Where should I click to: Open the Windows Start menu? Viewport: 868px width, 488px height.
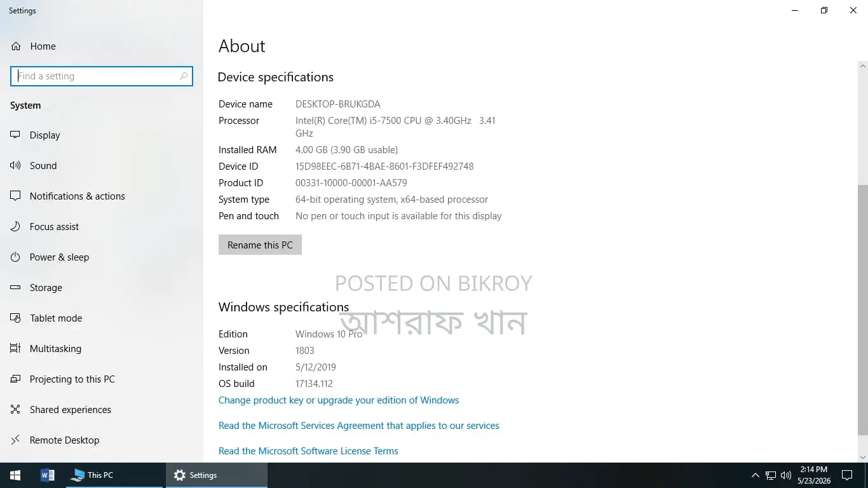point(15,475)
